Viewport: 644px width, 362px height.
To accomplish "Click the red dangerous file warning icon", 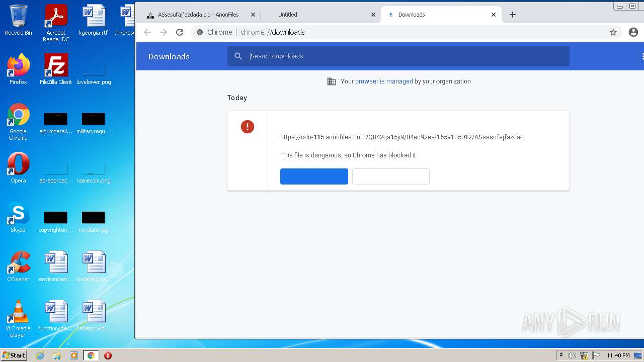I will [247, 127].
